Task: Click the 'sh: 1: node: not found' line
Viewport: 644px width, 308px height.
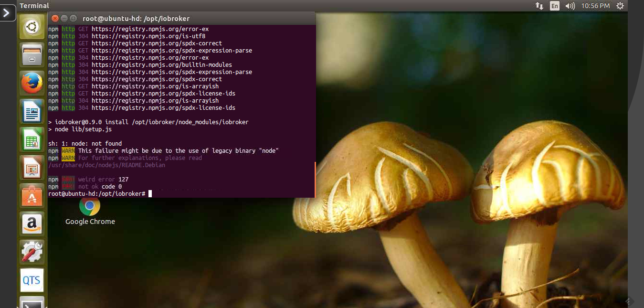Action: click(85, 144)
